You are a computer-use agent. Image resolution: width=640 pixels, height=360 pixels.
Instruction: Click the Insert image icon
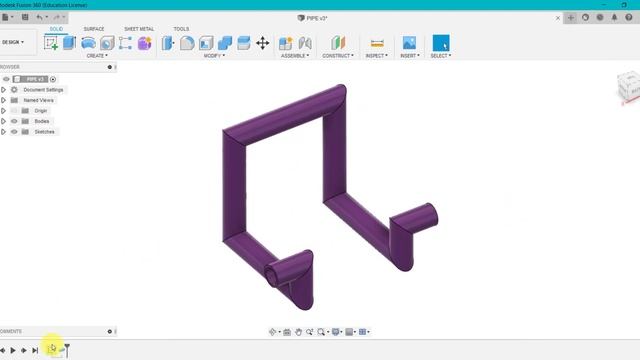409,43
